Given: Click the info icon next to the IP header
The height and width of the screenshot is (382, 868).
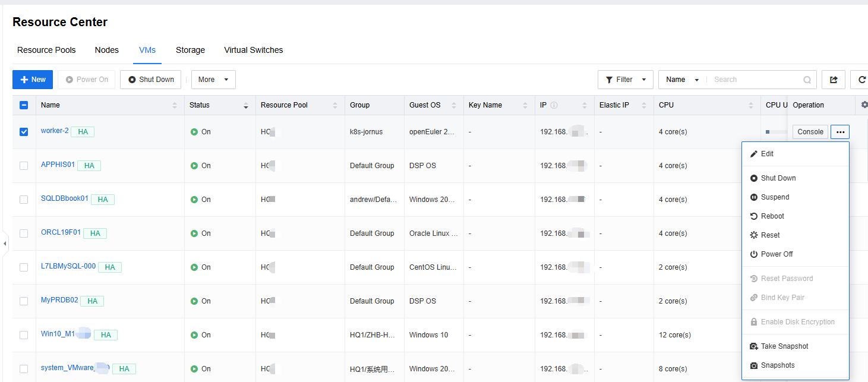Looking at the screenshot, I should (554, 105).
